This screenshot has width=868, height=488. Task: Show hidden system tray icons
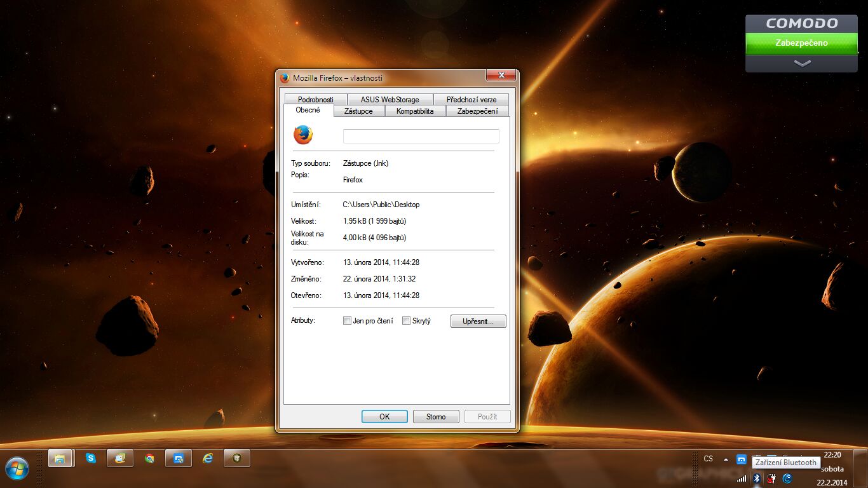click(x=726, y=459)
